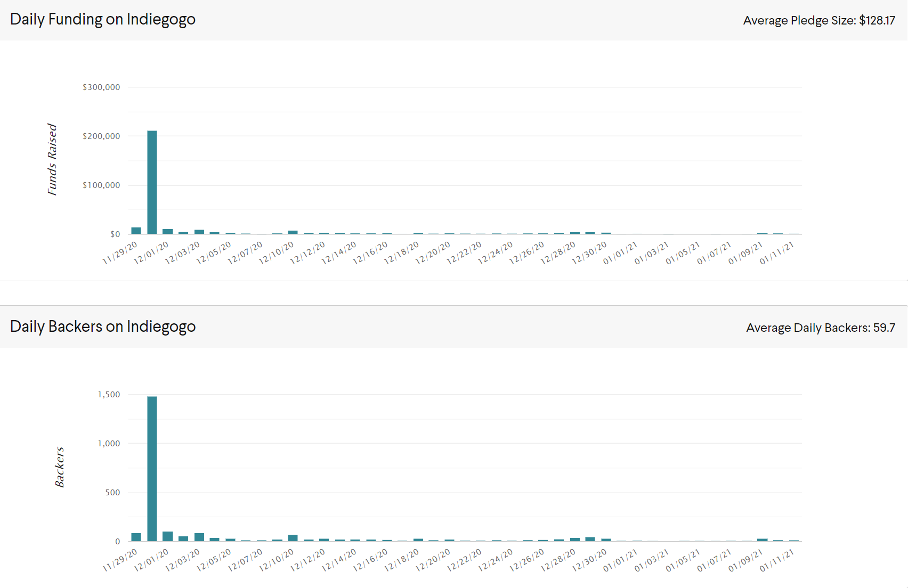Viewport: 908px width, 588px height.
Task: Click the Daily Funding on Indiegogo heading
Action: pos(102,19)
